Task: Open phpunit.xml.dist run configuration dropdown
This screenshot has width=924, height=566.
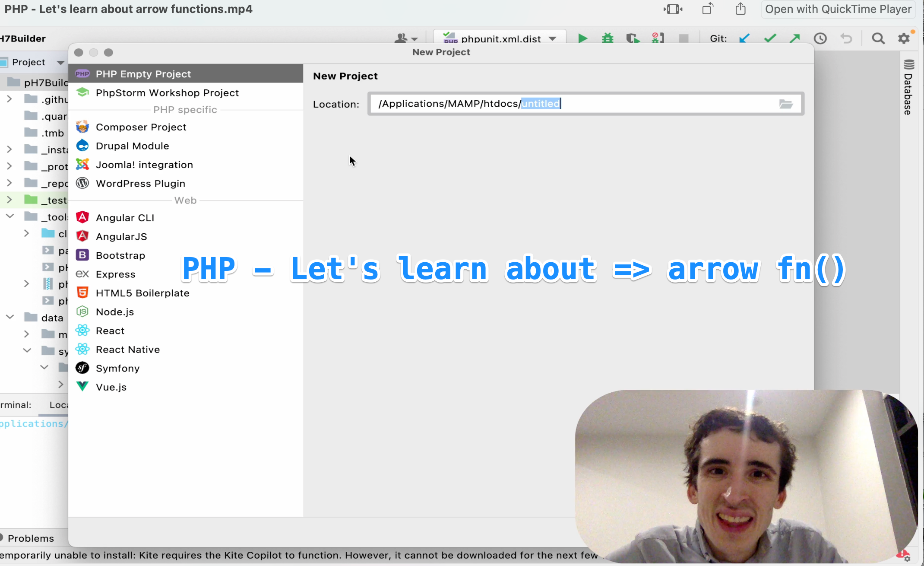Action: point(500,39)
